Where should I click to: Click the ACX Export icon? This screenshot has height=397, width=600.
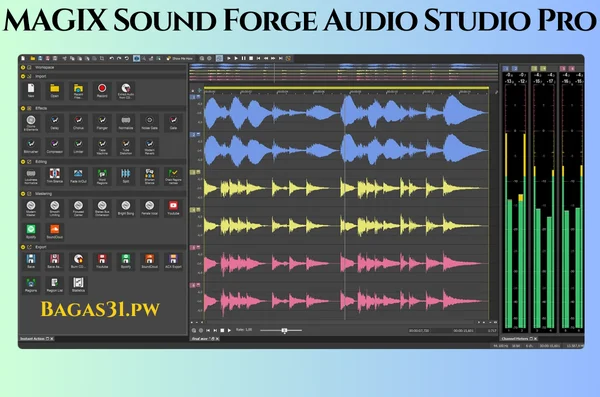pos(173,261)
